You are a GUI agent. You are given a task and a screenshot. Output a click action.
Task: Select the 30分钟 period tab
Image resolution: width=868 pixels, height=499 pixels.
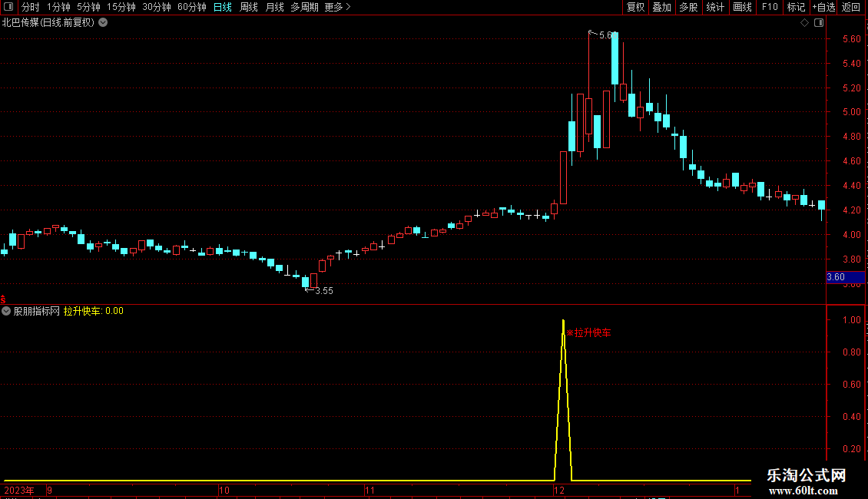(157, 7)
